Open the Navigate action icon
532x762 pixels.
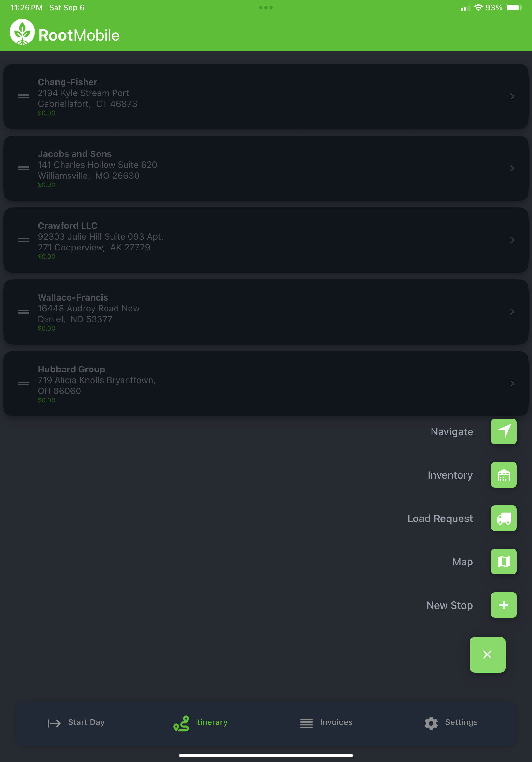504,432
